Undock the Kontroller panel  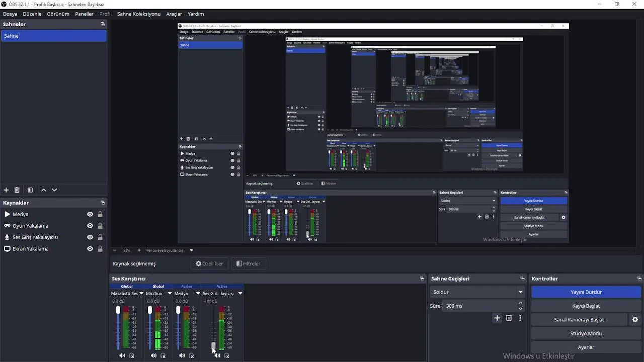639,279
